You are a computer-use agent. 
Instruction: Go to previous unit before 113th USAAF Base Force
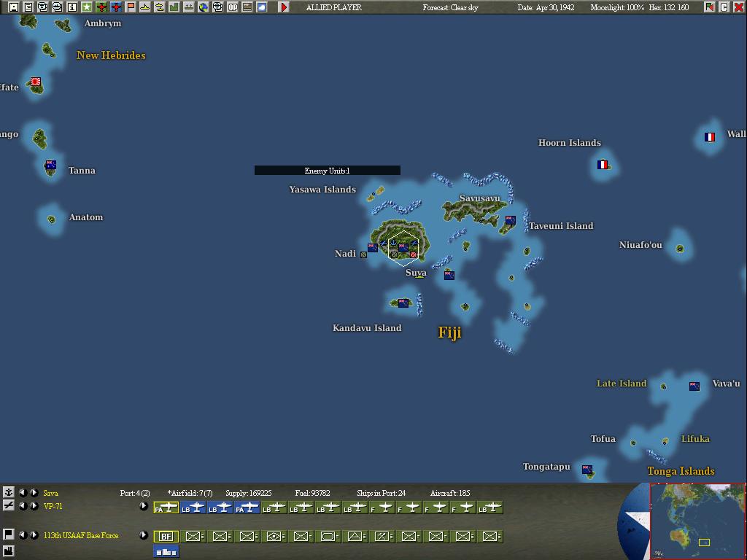click(23, 534)
